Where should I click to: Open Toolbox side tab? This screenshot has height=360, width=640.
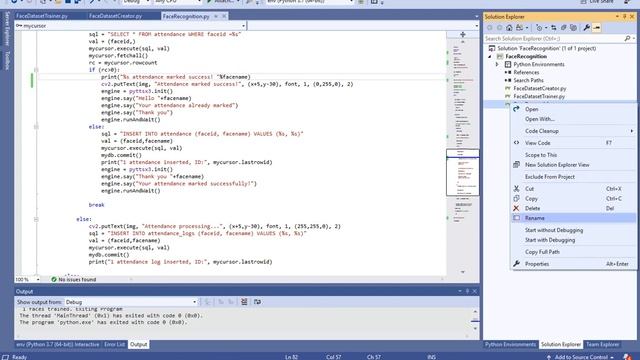[7, 60]
